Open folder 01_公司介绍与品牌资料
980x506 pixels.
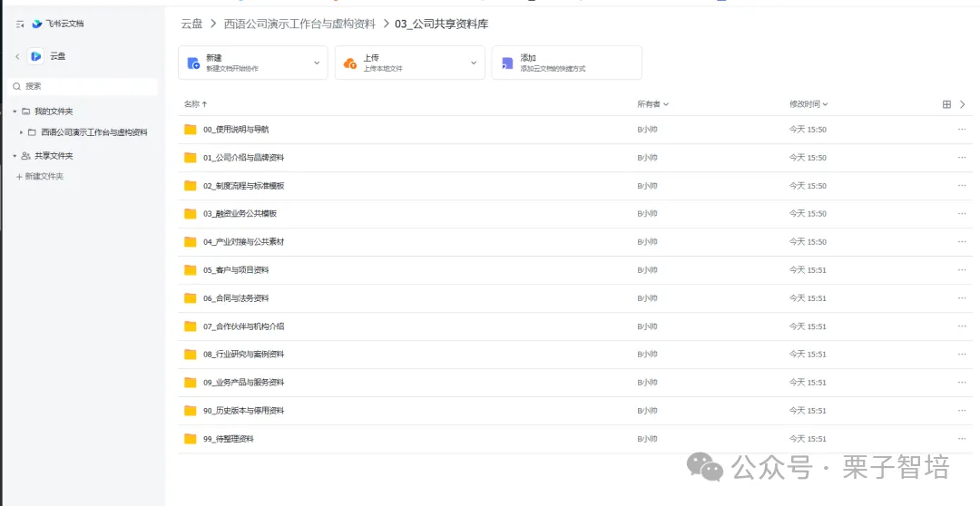point(244,158)
